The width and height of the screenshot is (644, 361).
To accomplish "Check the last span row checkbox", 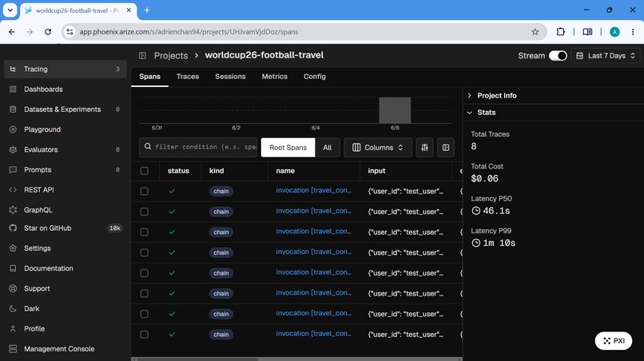I will [x=144, y=335].
